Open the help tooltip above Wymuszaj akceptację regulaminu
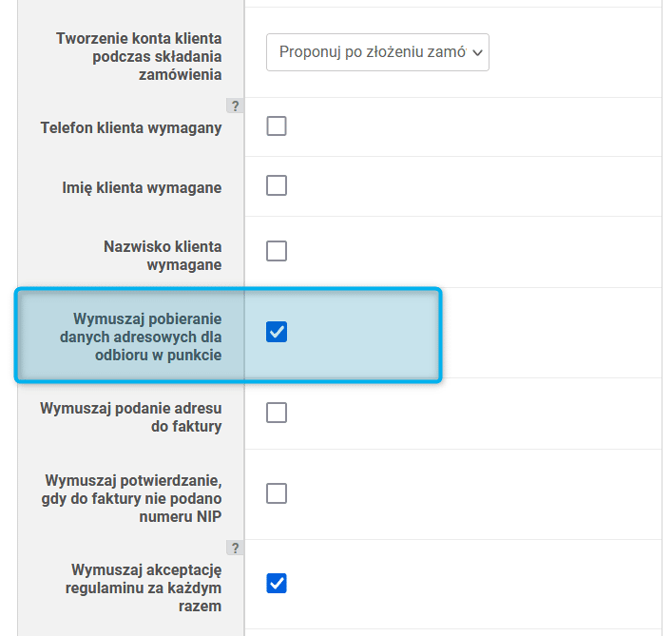Screen dimensions: 672x636 235,548
